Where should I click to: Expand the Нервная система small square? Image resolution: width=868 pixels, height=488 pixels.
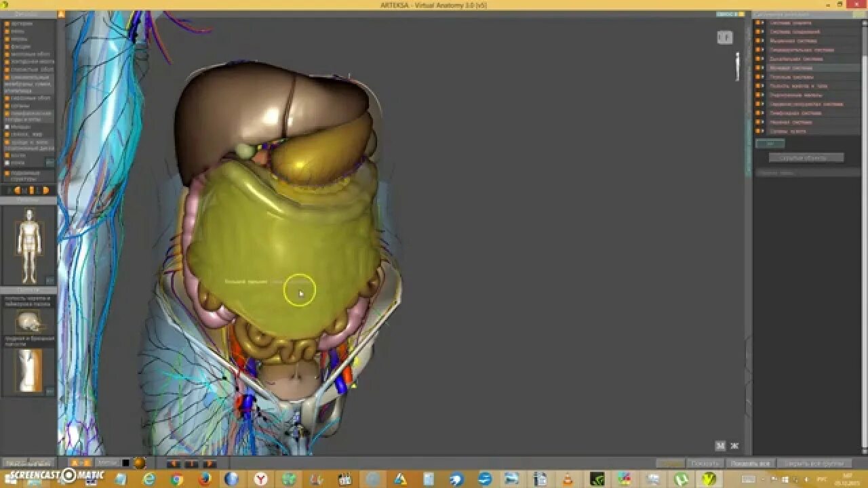(762, 122)
